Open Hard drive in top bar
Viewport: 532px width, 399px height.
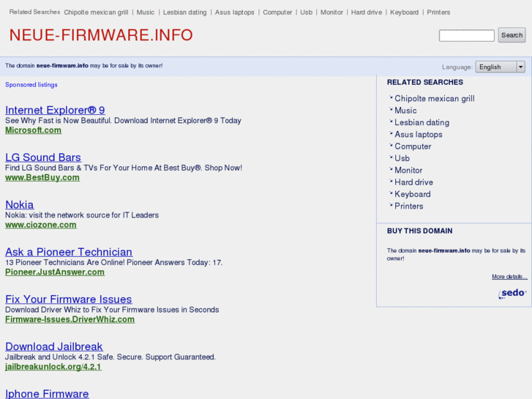click(x=366, y=12)
